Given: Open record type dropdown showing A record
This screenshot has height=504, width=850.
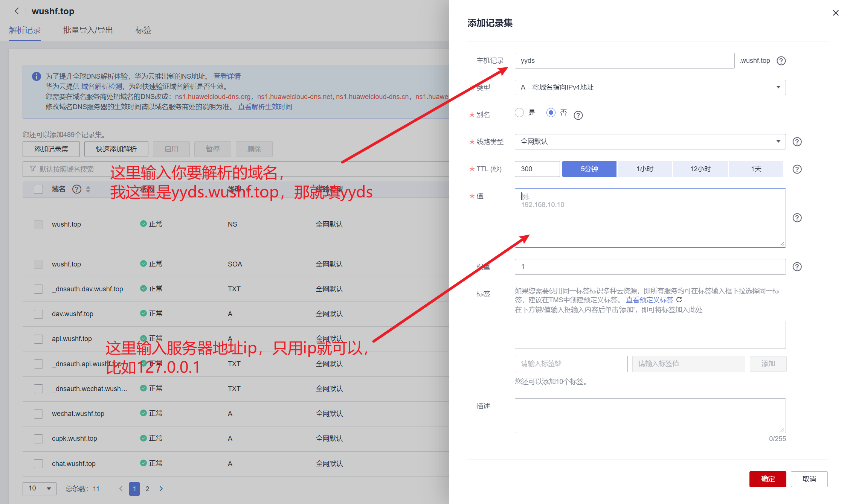Looking at the screenshot, I should click(650, 87).
